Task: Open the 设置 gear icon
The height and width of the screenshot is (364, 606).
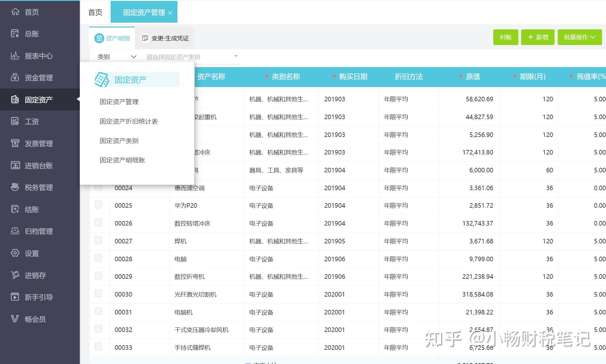Action: click(x=15, y=253)
